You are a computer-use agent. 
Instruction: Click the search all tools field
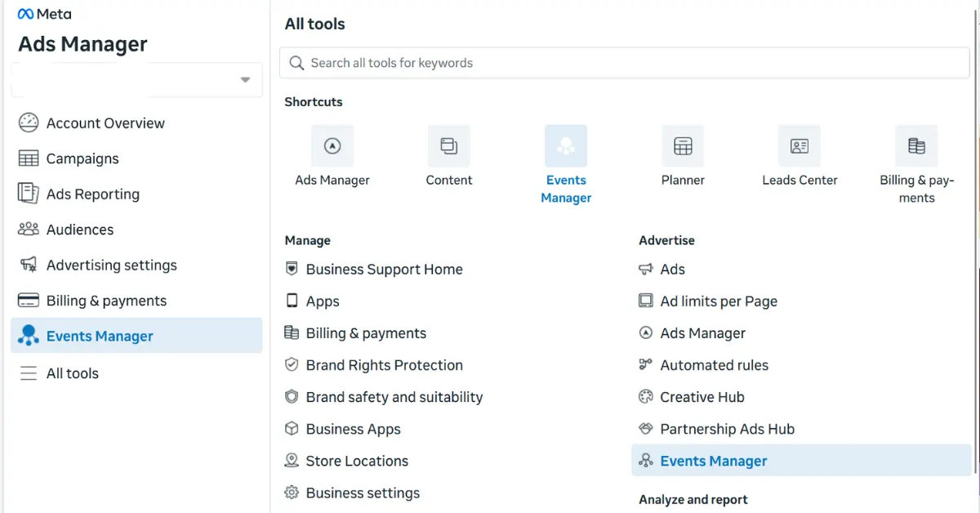(x=625, y=62)
